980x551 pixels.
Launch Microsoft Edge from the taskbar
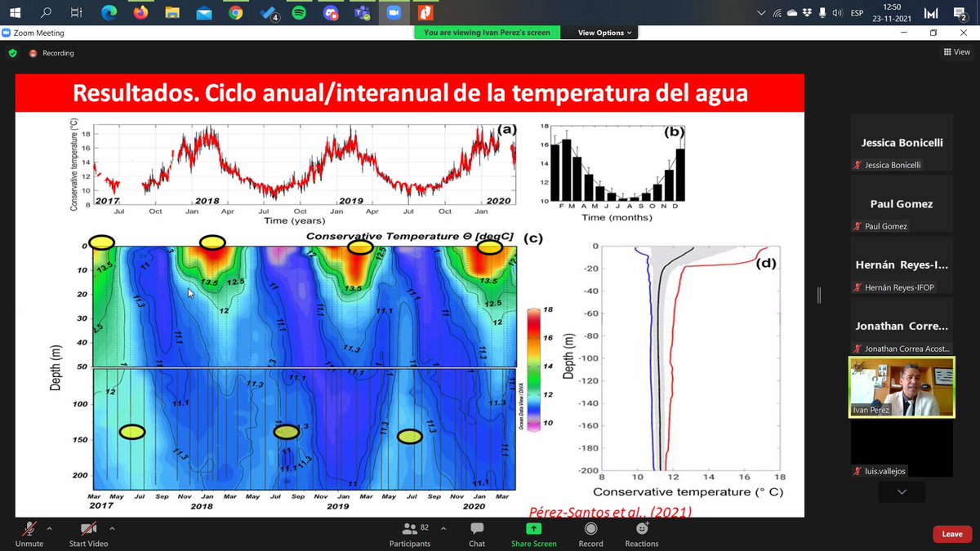click(109, 13)
